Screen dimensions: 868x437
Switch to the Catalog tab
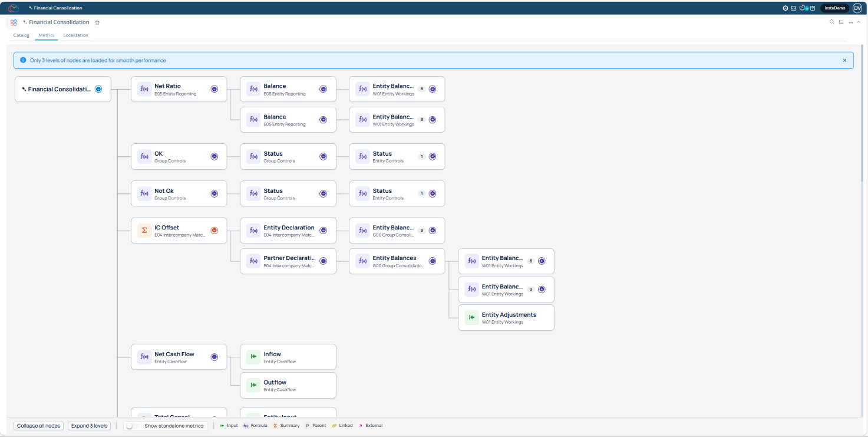point(21,35)
